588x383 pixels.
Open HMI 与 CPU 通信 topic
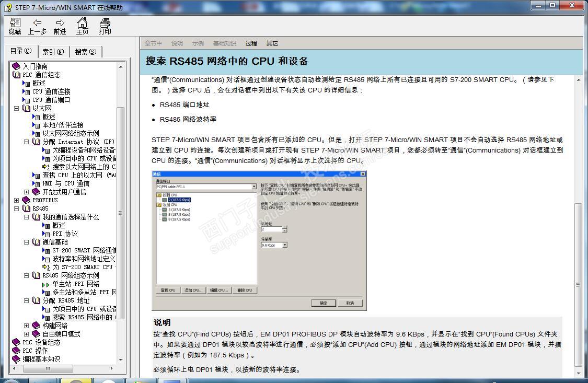66,183
